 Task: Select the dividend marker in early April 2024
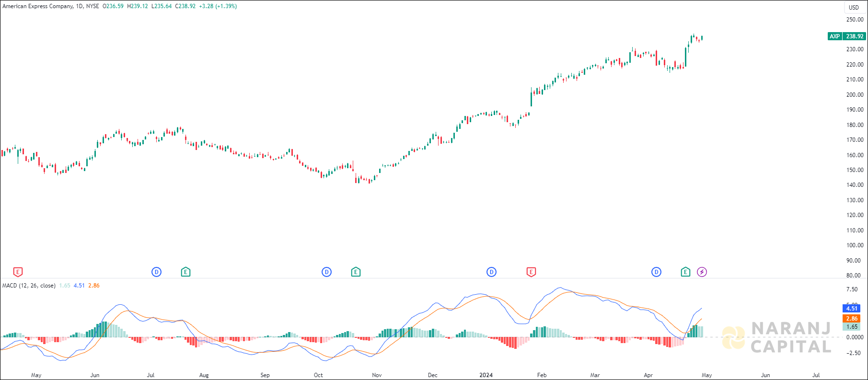[x=656, y=272]
